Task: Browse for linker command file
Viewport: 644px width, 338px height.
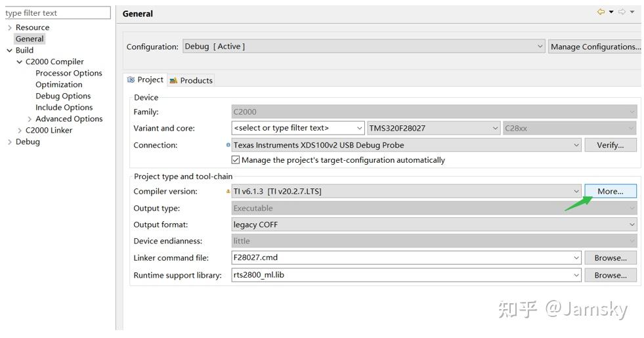Action: click(610, 258)
